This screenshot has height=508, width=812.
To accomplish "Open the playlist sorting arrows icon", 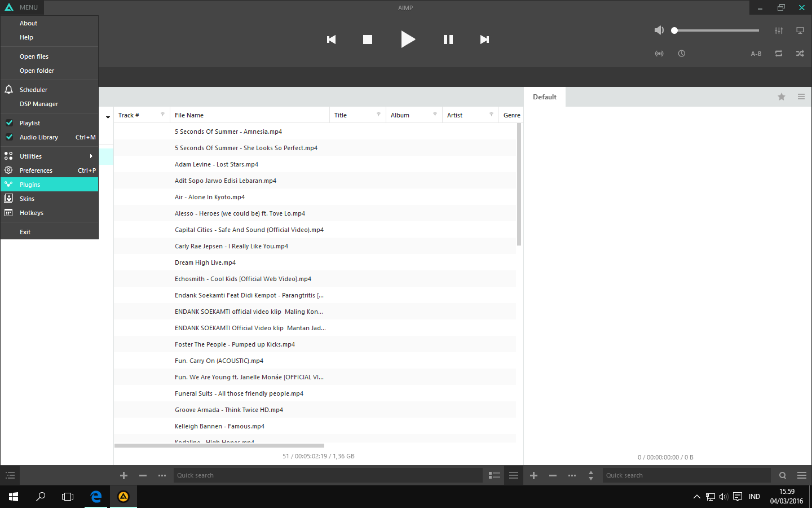I will [x=591, y=475].
